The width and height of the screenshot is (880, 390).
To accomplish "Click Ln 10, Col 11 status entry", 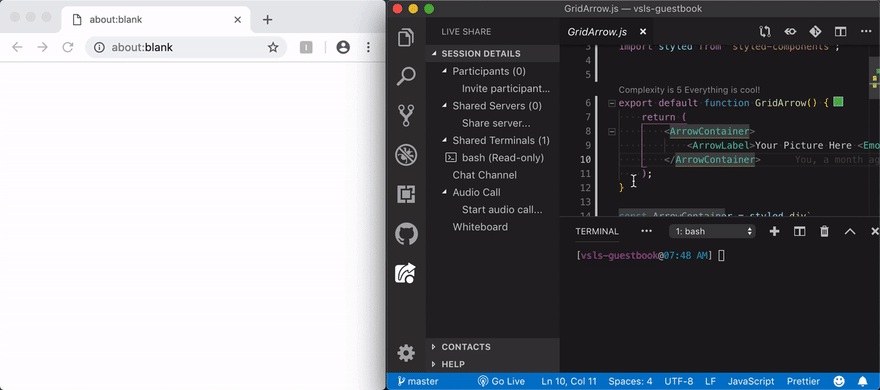I will (x=569, y=382).
